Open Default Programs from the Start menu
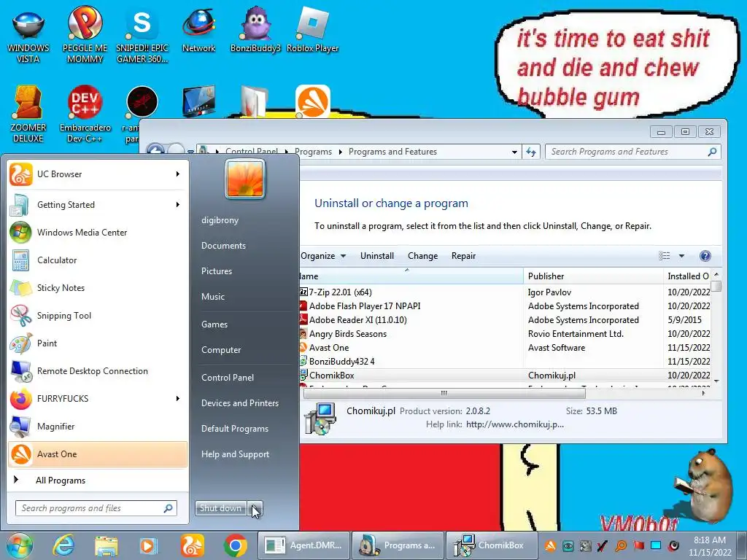Image resolution: width=747 pixels, height=560 pixels. [x=235, y=429]
